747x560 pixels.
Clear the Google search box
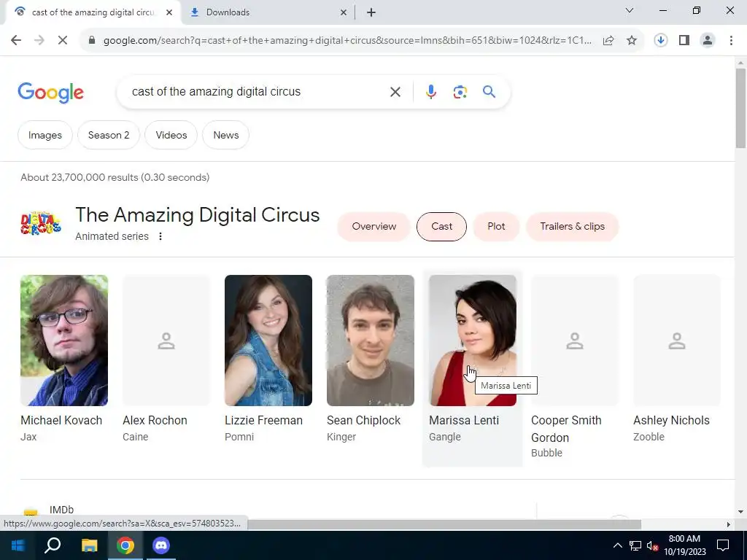(395, 92)
